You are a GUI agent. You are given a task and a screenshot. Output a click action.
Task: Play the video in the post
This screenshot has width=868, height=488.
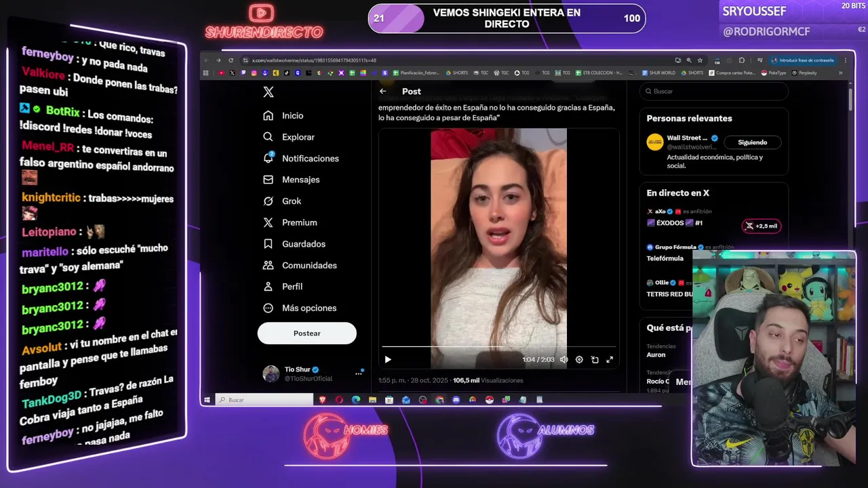point(388,360)
